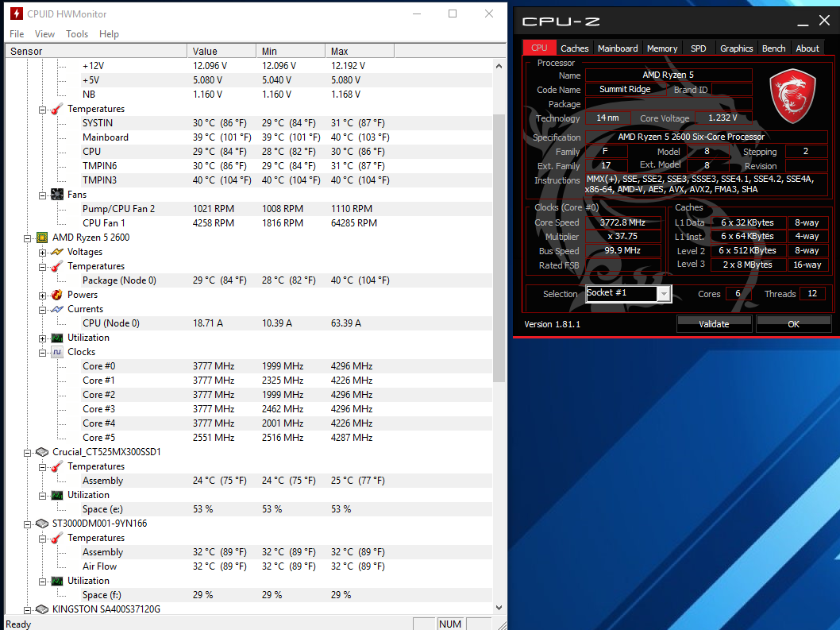Screen dimensions: 840x630
Task: Click the CPU chip icon beside AMD Ryzen 5 2600
Action: [42, 238]
